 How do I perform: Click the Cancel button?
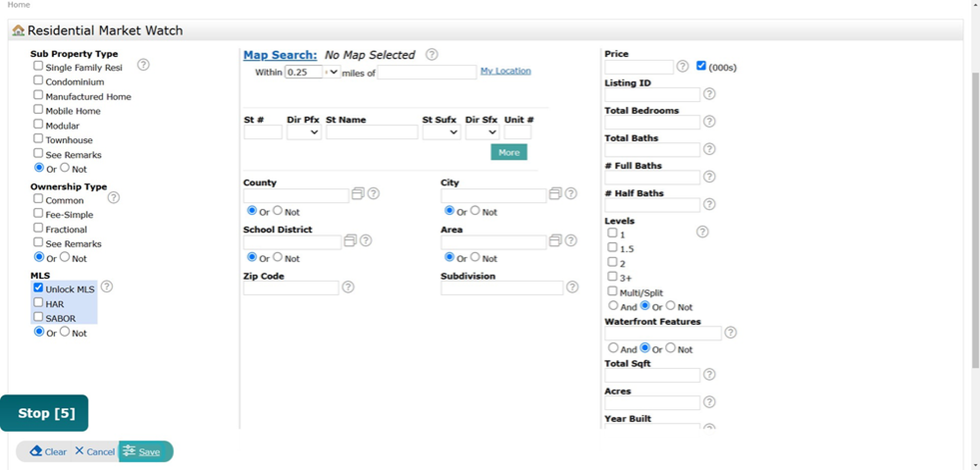click(94, 451)
